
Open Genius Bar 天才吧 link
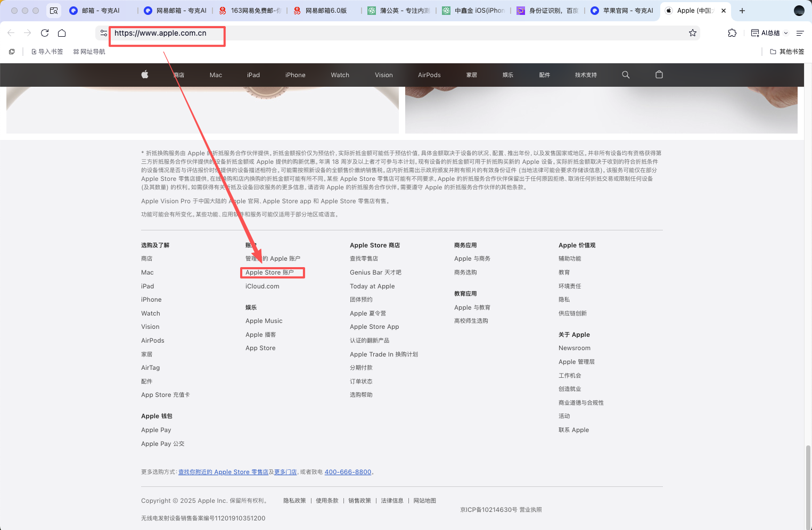tap(375, 272)
